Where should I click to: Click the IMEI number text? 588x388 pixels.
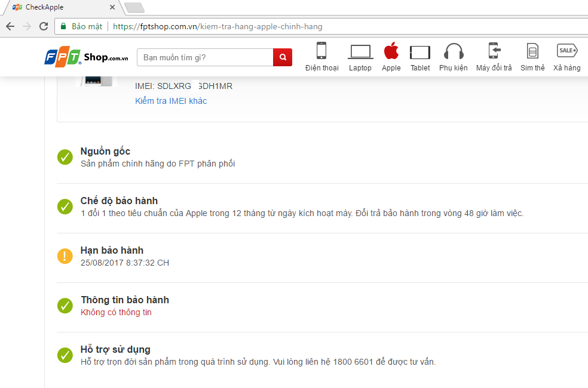click(x=184, y=86)
